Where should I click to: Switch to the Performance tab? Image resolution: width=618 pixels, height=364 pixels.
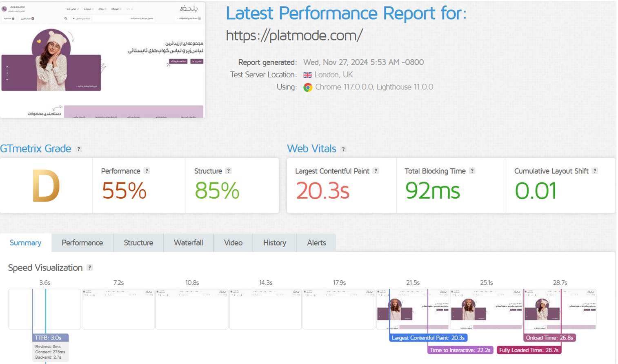point(82,243)
